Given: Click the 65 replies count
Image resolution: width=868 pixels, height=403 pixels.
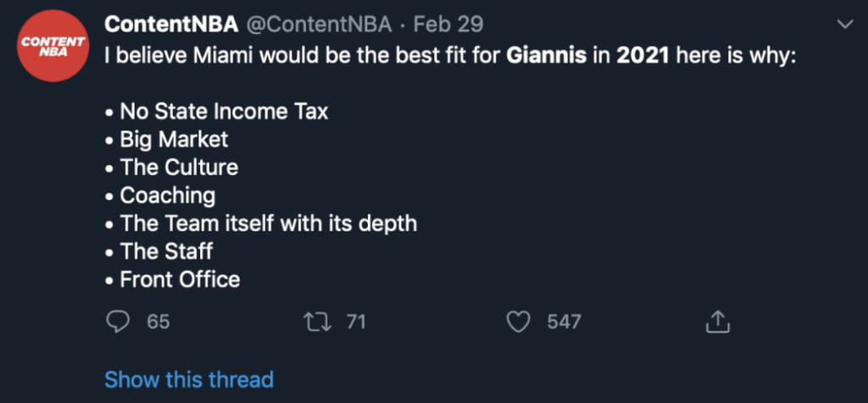Looking at the screenshot, I should click(x=159, y=322).
